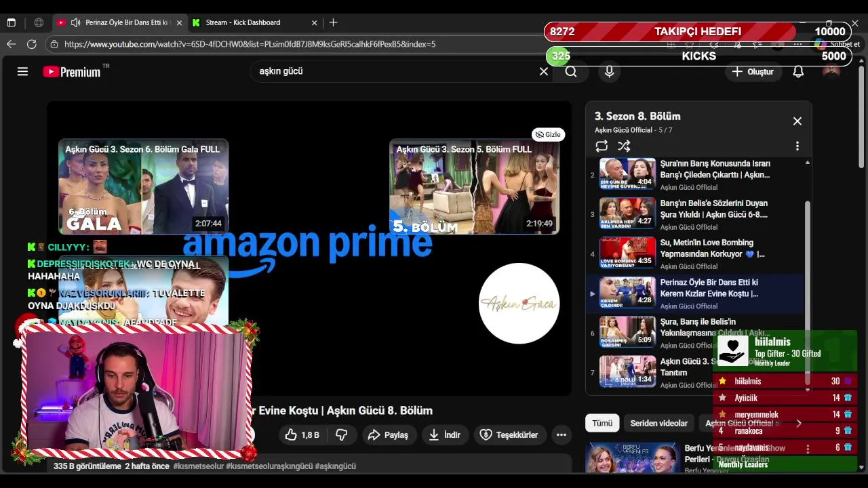
Task: Select the Seriden videolar chip
Action: click(658, 423)
